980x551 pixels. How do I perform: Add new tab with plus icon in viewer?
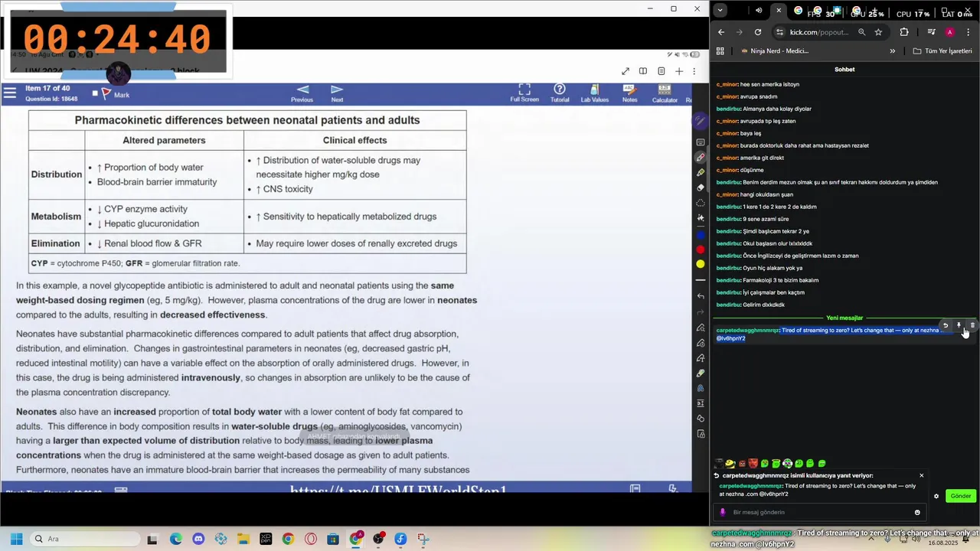coord(678,71)
